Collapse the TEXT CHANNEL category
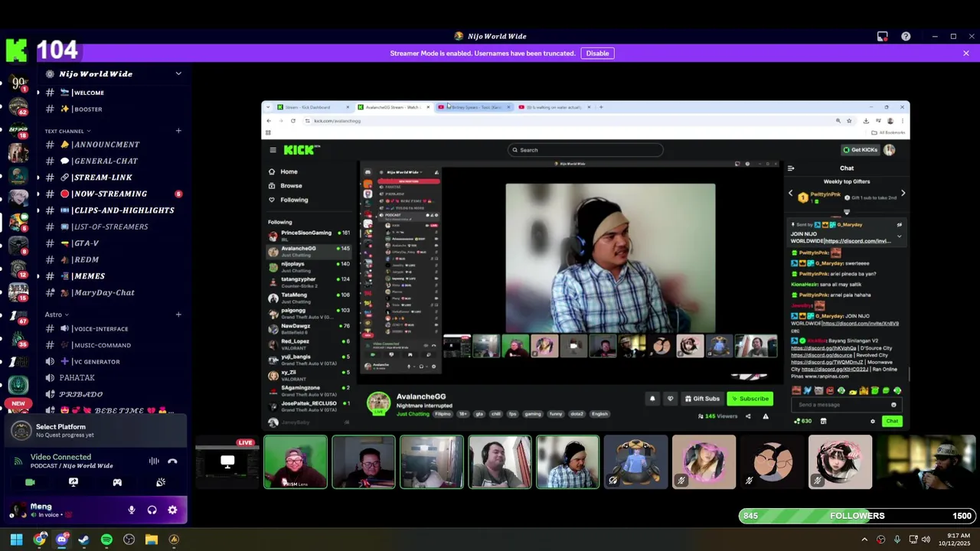This screenshot has width=980, height=551. [67, 131]
